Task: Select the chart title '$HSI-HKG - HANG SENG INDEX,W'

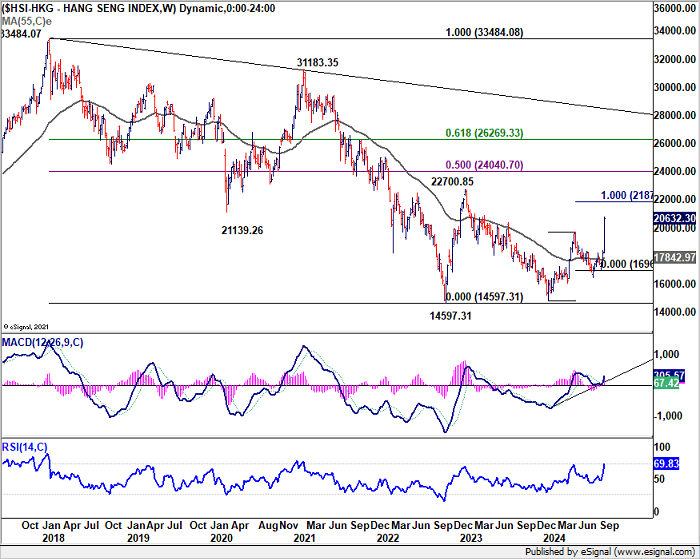Action: pos(88,8)
